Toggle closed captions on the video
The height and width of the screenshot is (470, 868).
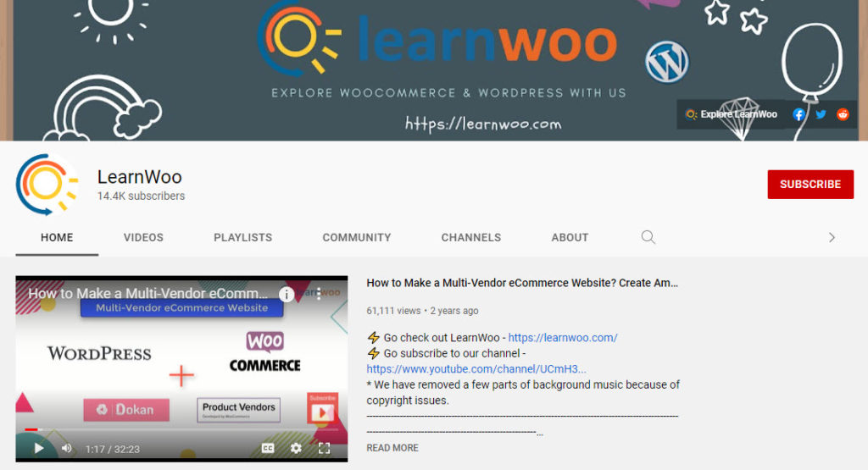coord(268,449)
